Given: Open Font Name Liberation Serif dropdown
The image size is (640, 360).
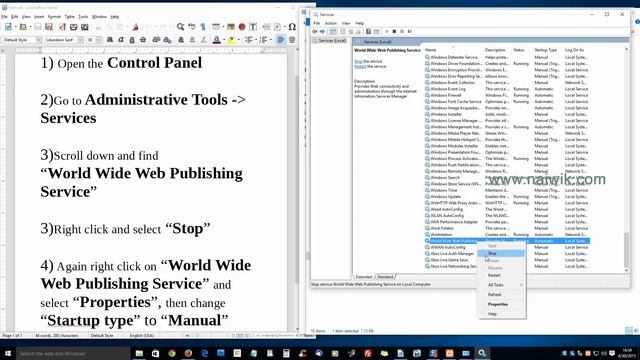Looking at the screenshot, I should click(x=80, y=40).
